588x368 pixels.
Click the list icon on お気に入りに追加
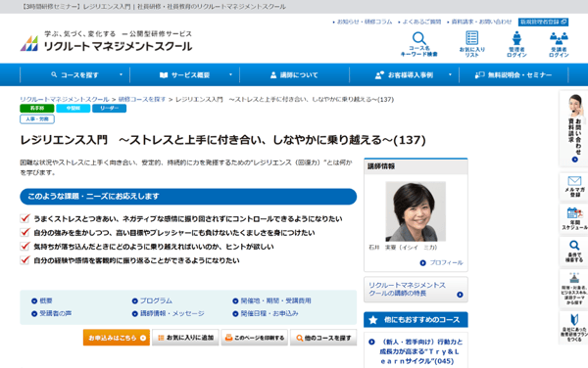[x=161, y=338]
